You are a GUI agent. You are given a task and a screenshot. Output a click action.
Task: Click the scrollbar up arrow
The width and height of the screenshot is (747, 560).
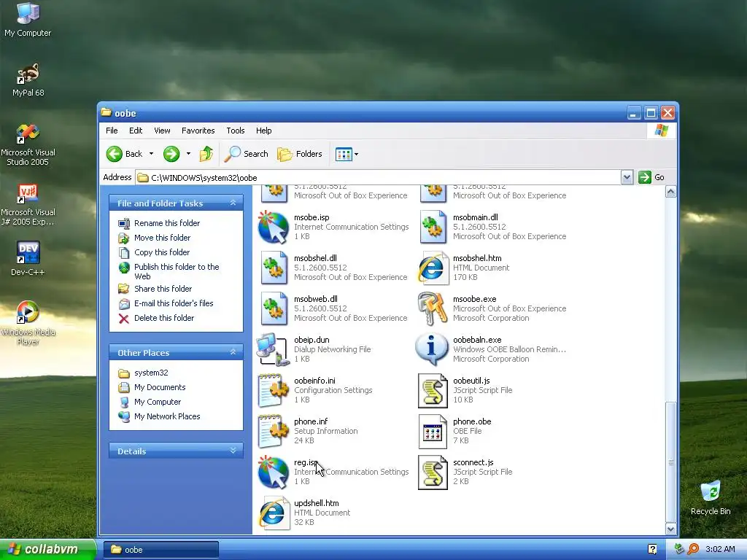(x=671, y=192)
